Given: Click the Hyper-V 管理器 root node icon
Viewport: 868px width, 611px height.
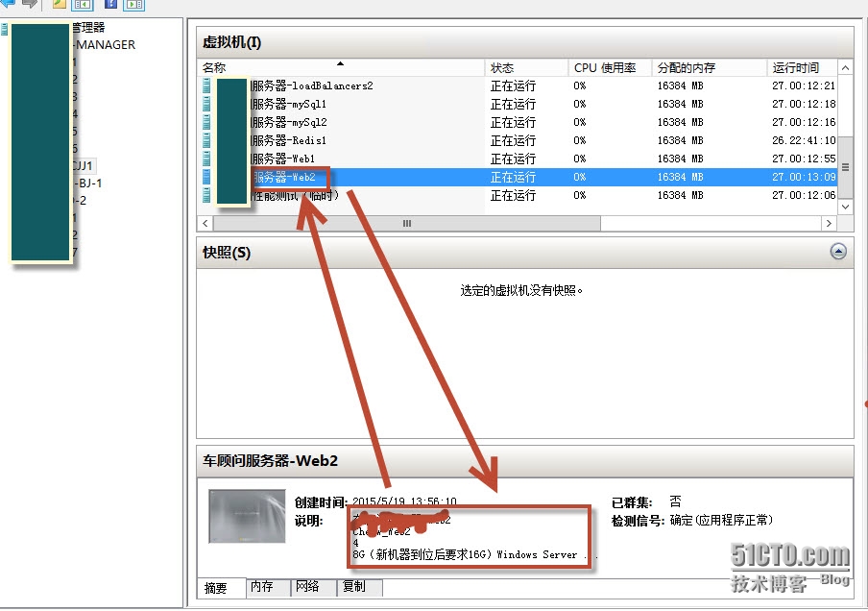Looking at the screenshot, I should (5, 29).
